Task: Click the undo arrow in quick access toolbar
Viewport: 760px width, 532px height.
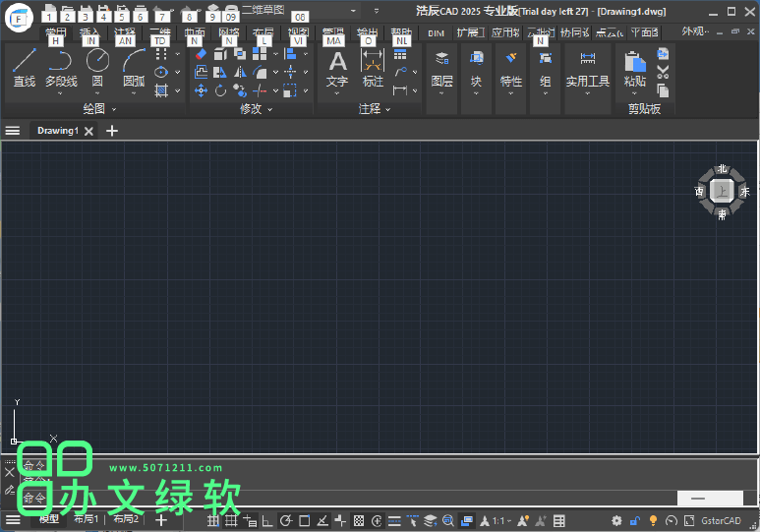Action: (161, 10)
